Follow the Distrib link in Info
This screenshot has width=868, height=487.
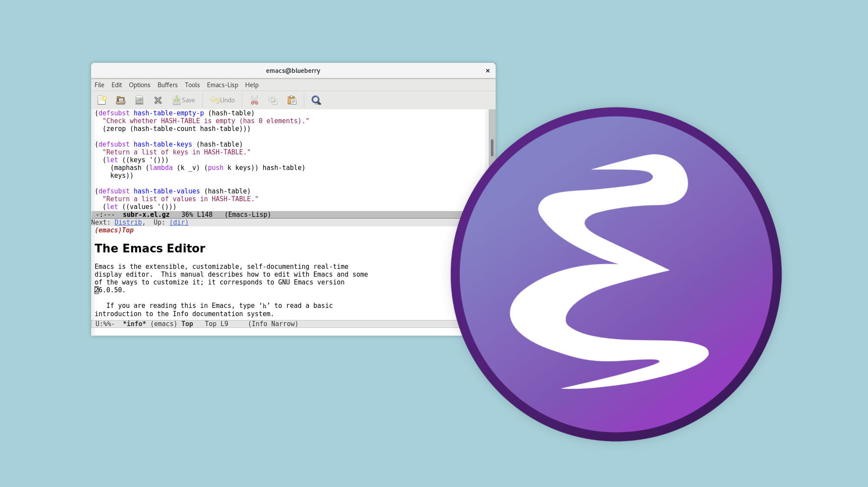[128, 222]
